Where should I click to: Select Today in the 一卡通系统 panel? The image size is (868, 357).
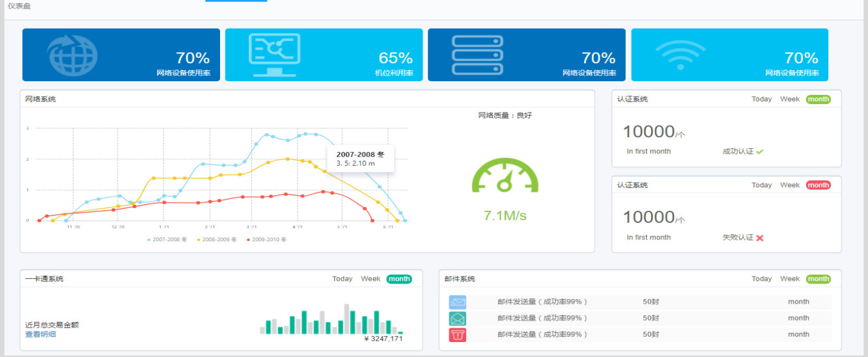[x=342, y=279]
